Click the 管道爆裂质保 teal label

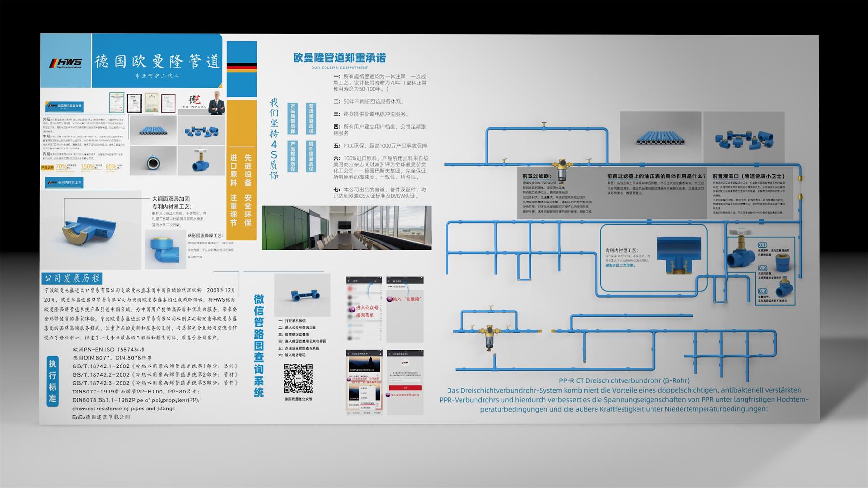coord(311,119)
